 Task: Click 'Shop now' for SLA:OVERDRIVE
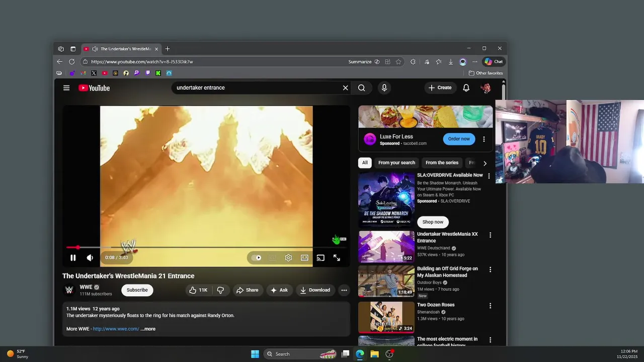click(x=433, y=222)
